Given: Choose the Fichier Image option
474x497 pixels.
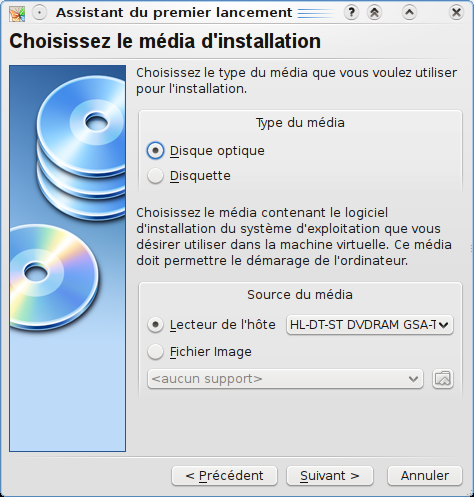Looking at the screenshot, I should pos(155,352).
